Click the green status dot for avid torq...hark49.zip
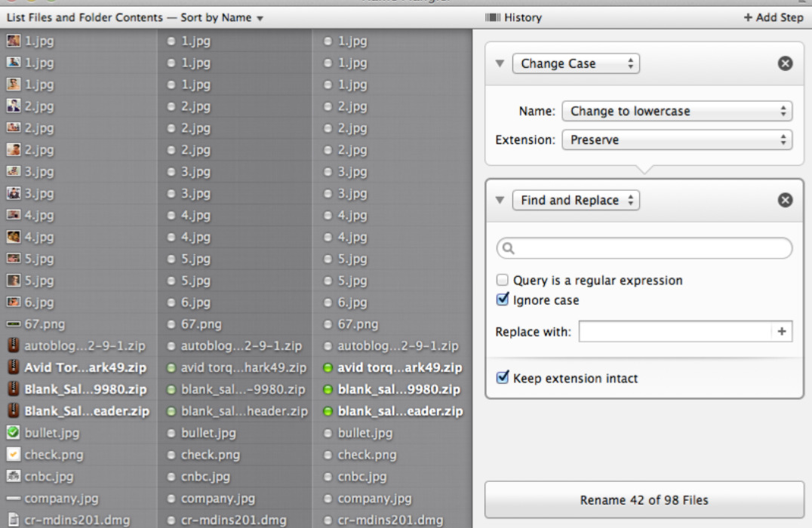 (171, 368)
